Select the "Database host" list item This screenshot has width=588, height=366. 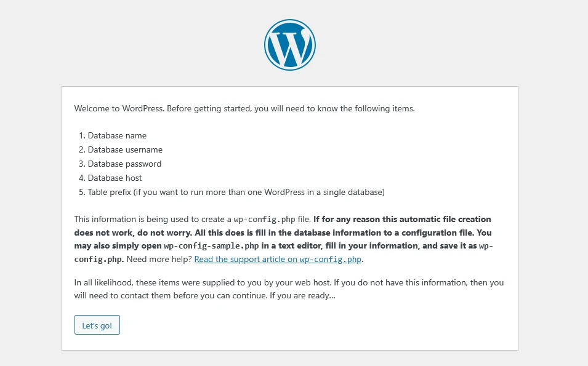point(115,178)
